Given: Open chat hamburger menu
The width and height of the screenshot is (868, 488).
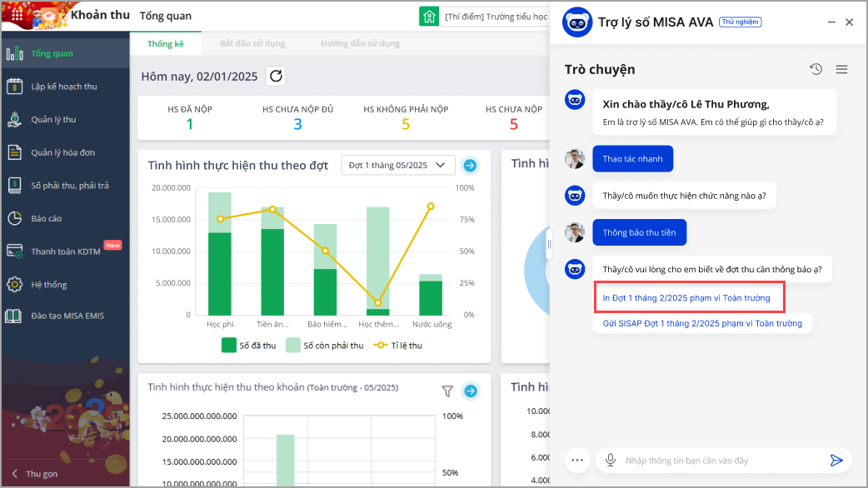Looking at the screenshot, I should (841, 69).
